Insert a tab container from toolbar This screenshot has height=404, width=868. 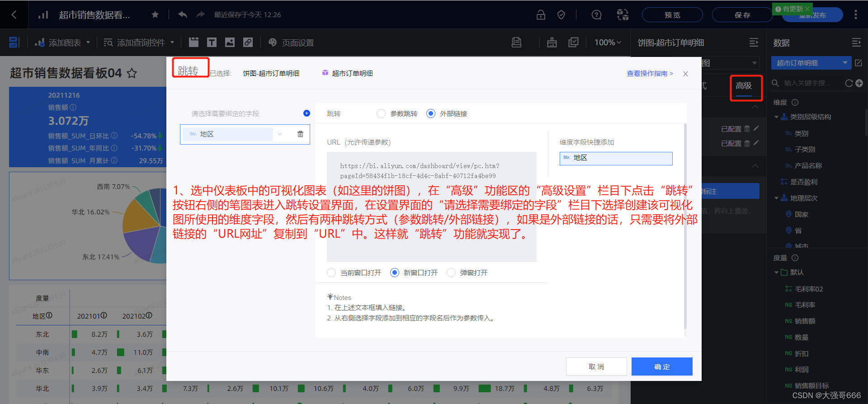193,42
